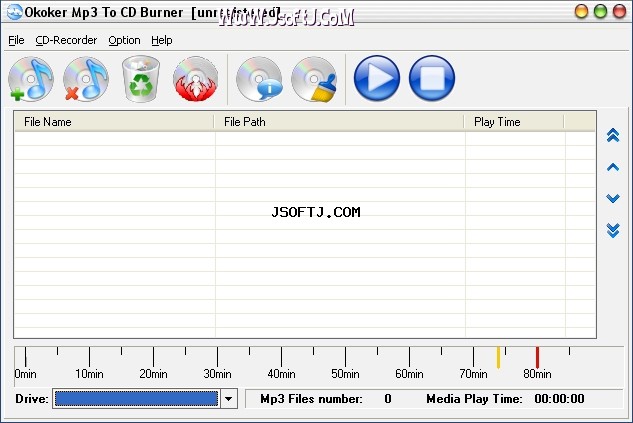Click the Okoker app icon in title bar

point(15,12)
